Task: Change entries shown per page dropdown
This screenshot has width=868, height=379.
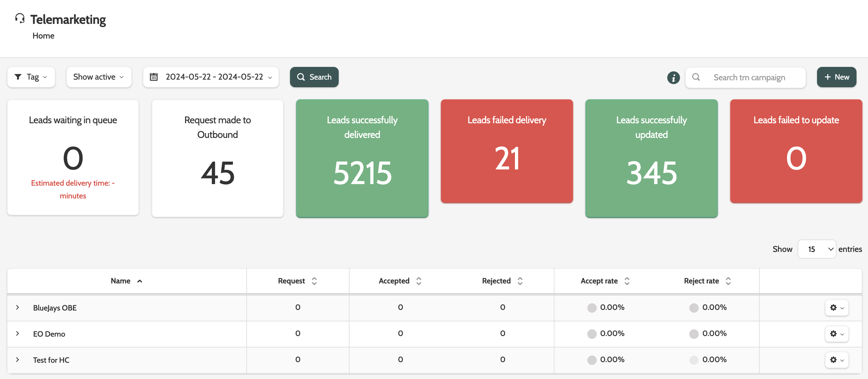Action: coord(816,249)
